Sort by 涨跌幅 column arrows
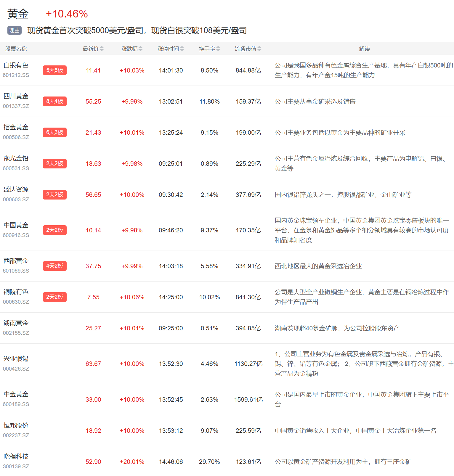454x476 pixels. (x=140, y=49)
